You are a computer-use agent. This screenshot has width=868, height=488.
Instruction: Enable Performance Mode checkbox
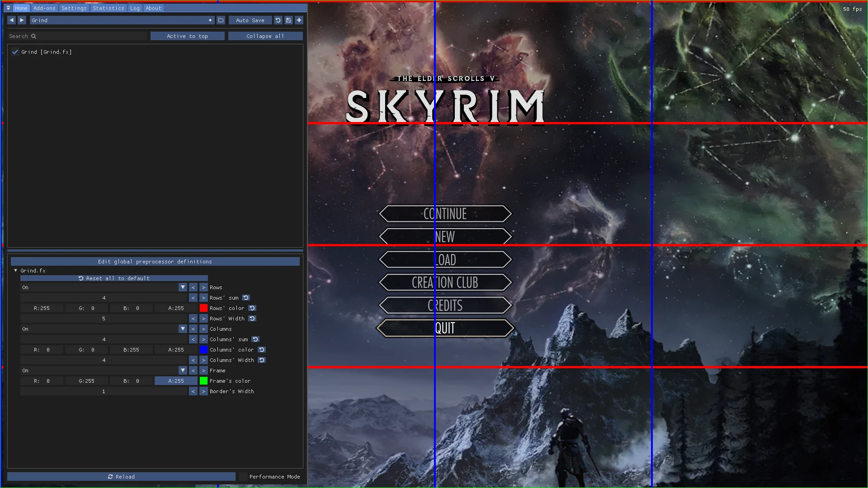[x=243, y=477]
